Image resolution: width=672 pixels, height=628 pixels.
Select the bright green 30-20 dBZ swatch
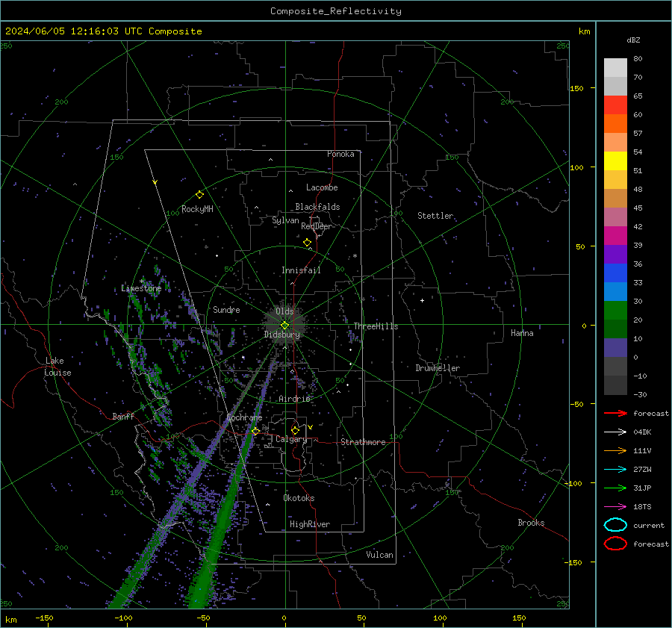[615, 311]
